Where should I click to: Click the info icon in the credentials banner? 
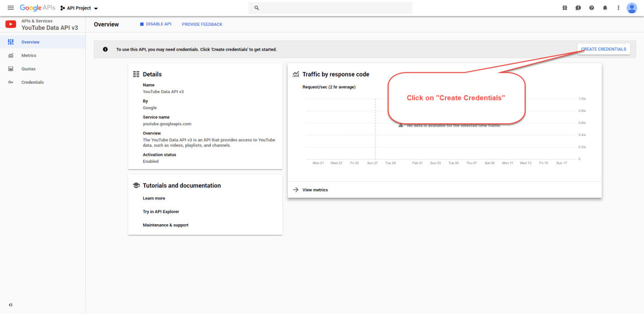(105, 50)
